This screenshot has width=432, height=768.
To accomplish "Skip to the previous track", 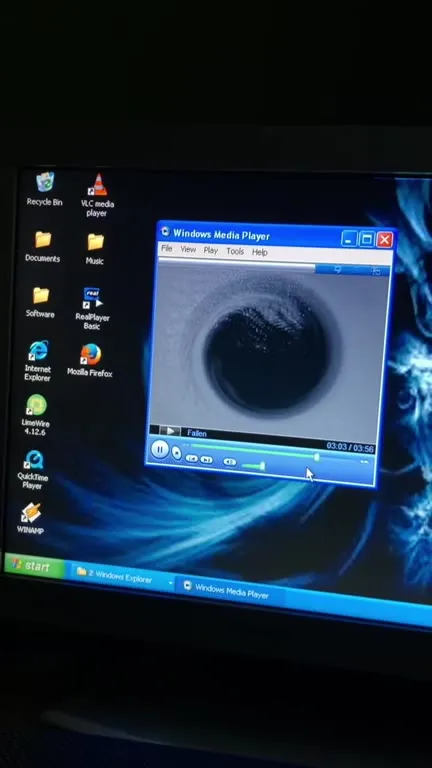I will pos(192,458).
